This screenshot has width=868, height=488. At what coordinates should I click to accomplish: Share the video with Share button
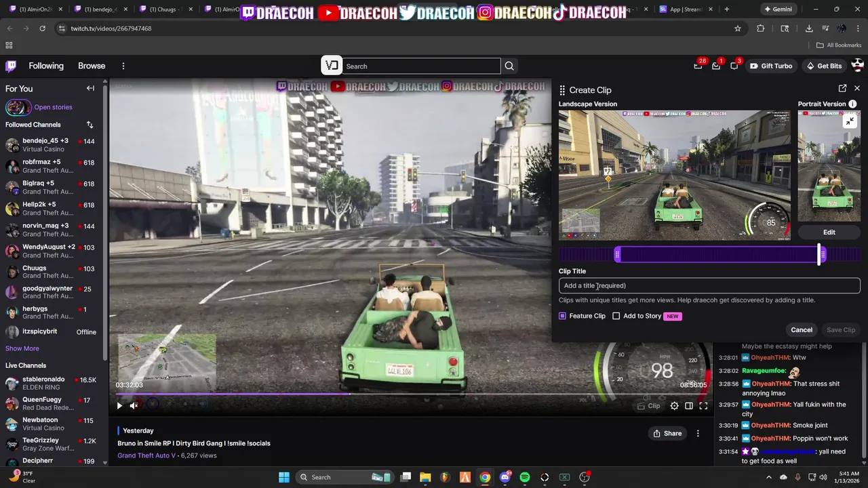pyautogui.click(x=667, y=434)
